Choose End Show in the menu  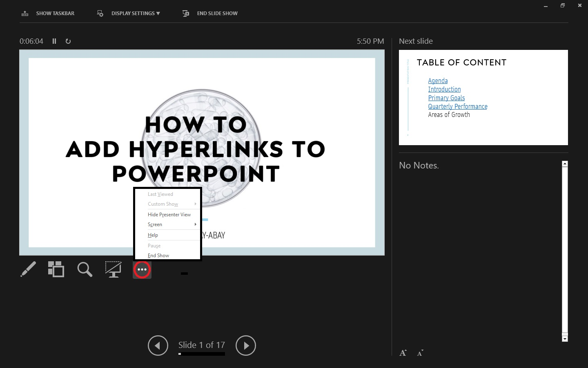(168, 256)
